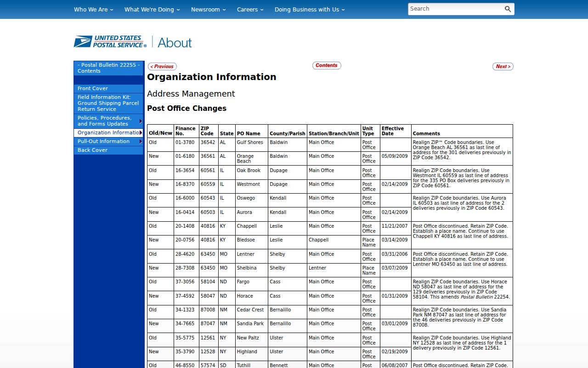Click the Post Office Changes heading
588x368 pixels.
187,109
